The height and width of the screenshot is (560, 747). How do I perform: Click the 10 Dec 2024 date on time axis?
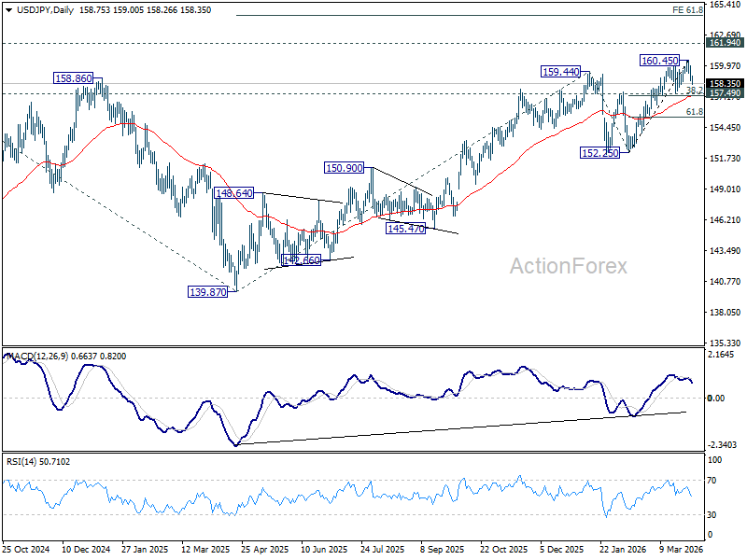[x=86, y=549]
